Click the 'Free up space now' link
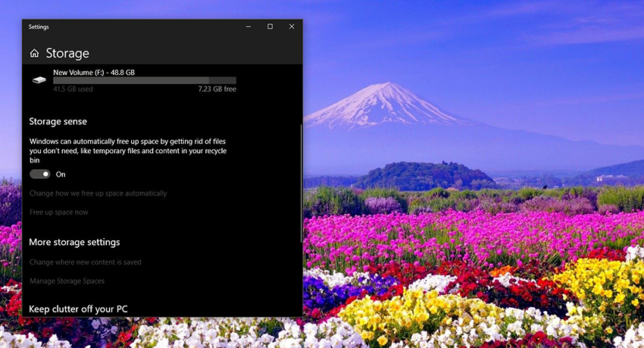This screenshot has height=348, width=644. [x=58, y=212]
